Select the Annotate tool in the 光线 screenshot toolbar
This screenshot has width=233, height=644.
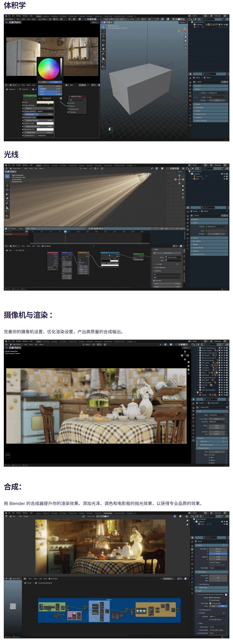[x=7, y=203]
